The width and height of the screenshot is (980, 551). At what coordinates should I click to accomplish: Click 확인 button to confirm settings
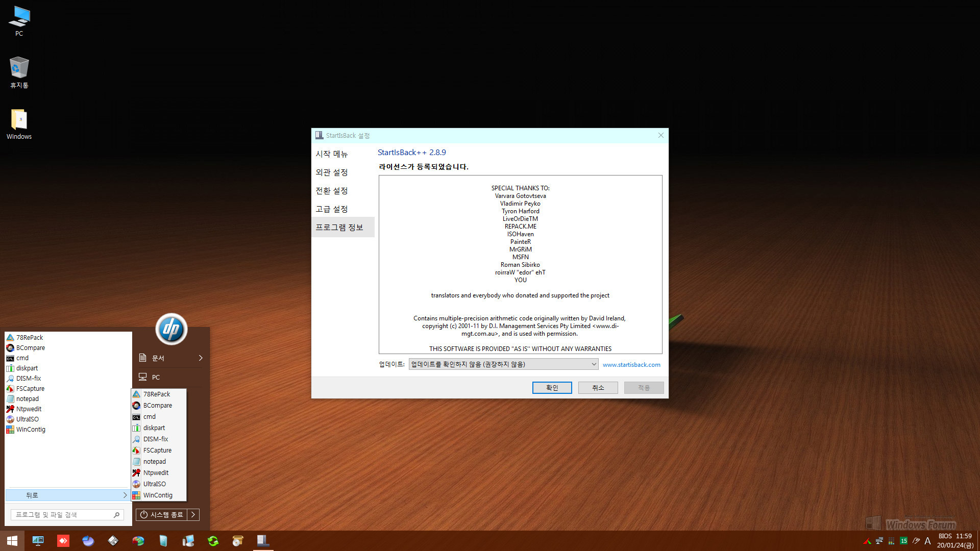point(552,387)
